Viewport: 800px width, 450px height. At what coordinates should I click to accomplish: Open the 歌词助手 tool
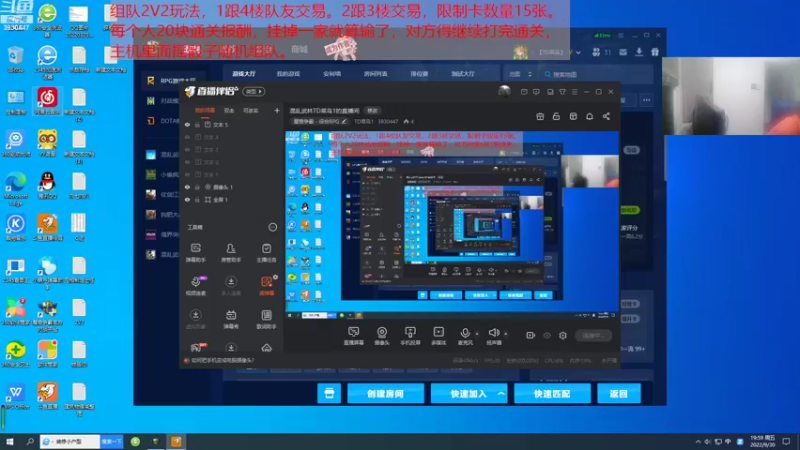click(266, 319)
